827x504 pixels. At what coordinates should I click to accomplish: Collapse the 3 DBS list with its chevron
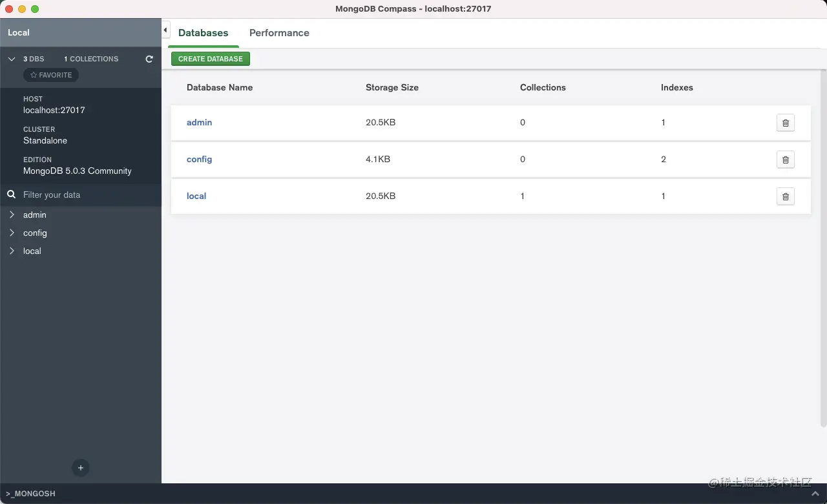pyautogui.click(x=11, y=59)
